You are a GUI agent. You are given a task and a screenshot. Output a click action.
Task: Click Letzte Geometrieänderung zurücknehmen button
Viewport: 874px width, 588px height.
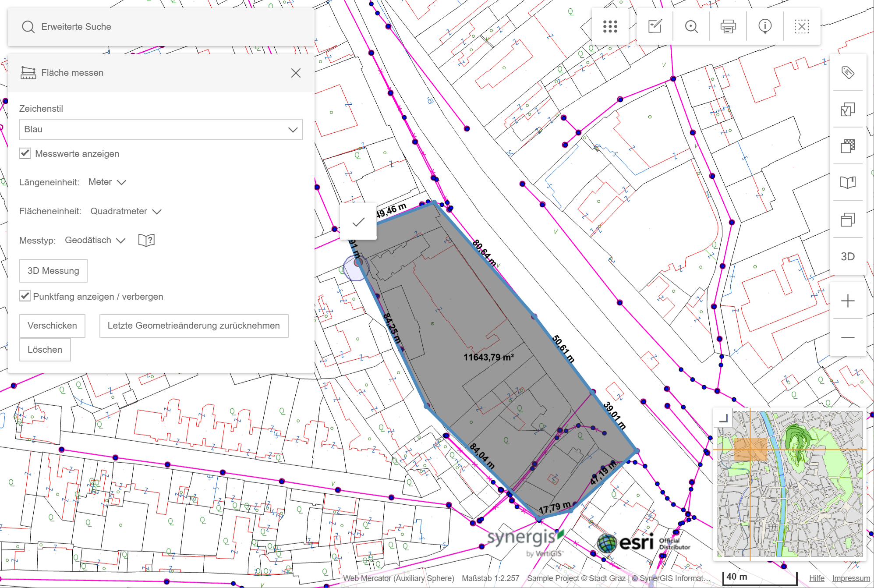click(194, 326)
